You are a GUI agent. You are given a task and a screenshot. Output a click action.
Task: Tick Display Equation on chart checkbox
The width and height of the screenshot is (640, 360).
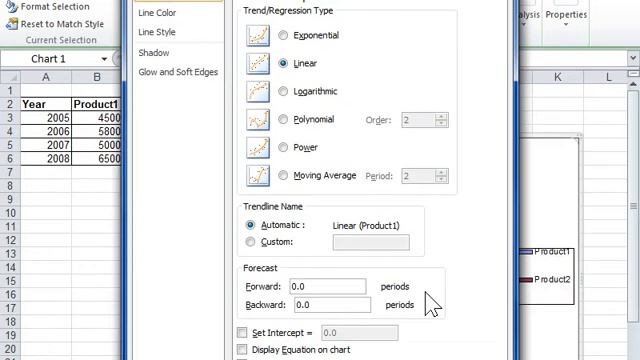pos(242,349)
